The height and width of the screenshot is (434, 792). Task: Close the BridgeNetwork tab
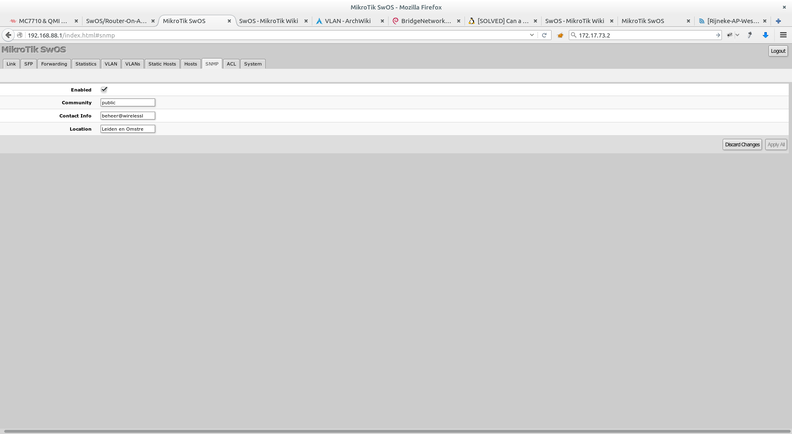coord(459,21)
